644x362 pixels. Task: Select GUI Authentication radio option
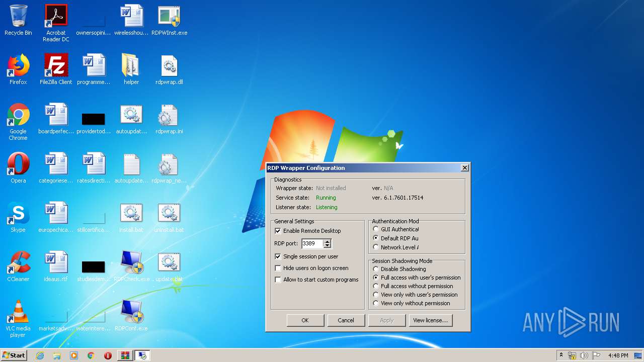click(376, 229)
